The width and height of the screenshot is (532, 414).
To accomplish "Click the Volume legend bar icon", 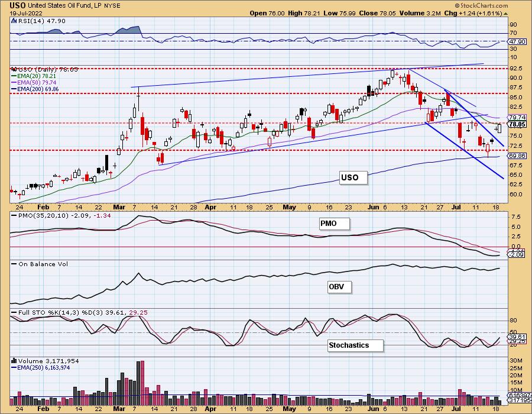I will tap(14, 361).
